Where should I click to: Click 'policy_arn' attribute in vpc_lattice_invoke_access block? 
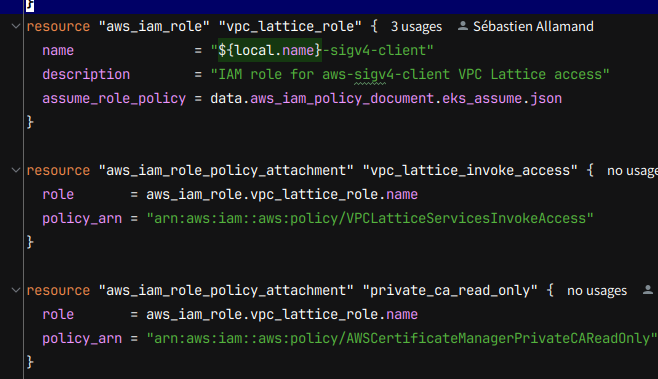click(x=82, y=219)
